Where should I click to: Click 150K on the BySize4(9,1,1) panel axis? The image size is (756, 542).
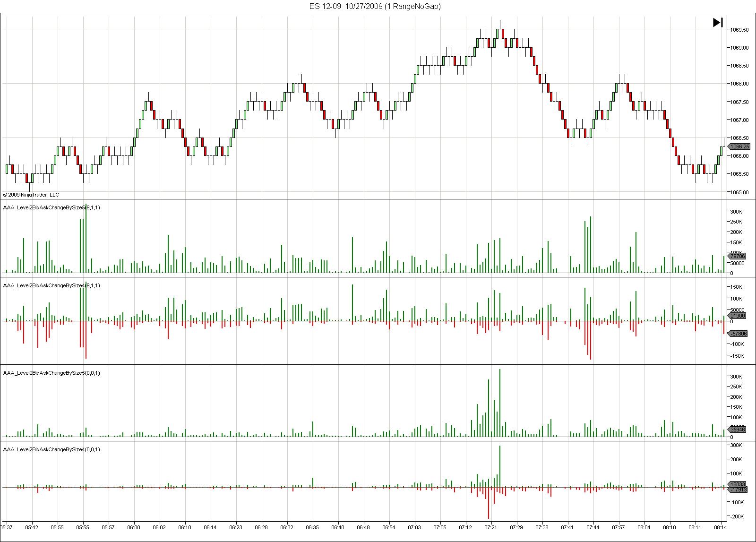(x=736, y=287)
